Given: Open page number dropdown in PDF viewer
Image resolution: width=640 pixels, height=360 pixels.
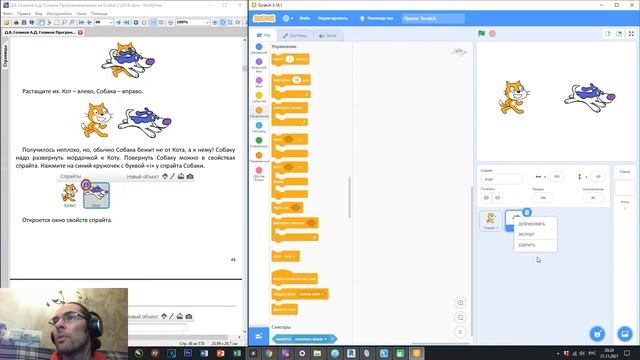Looking at the screenshot, I should [110, 22].
